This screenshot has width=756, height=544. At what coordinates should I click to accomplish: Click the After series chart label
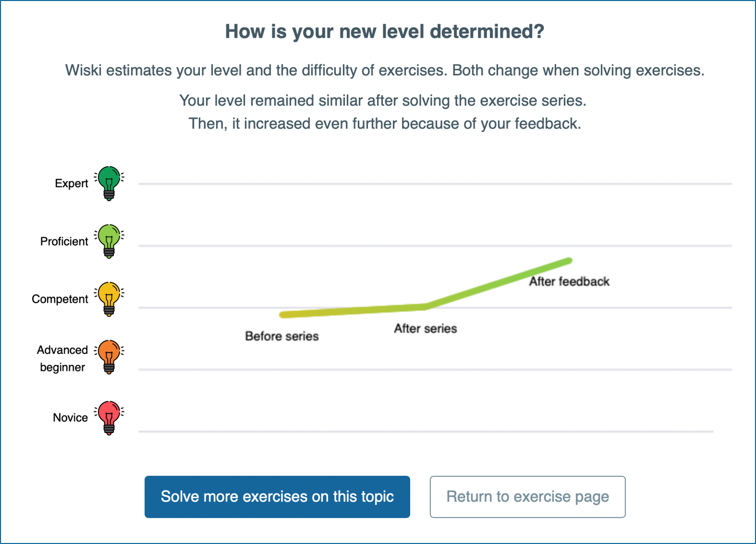(x=425, y=329)
